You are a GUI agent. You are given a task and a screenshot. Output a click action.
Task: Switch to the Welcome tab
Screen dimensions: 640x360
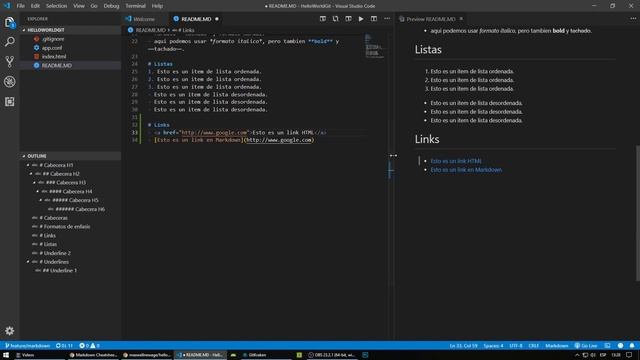[144, 19]
